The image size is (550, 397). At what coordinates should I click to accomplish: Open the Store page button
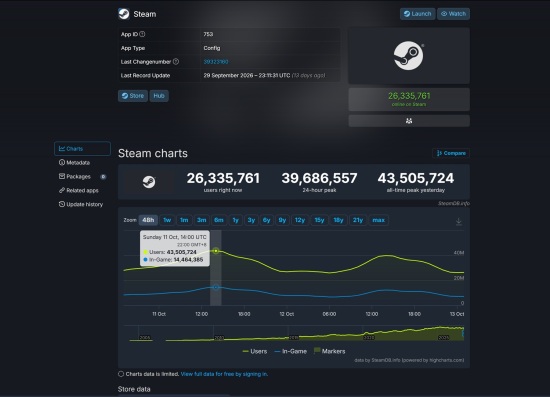tap(133, 96)
